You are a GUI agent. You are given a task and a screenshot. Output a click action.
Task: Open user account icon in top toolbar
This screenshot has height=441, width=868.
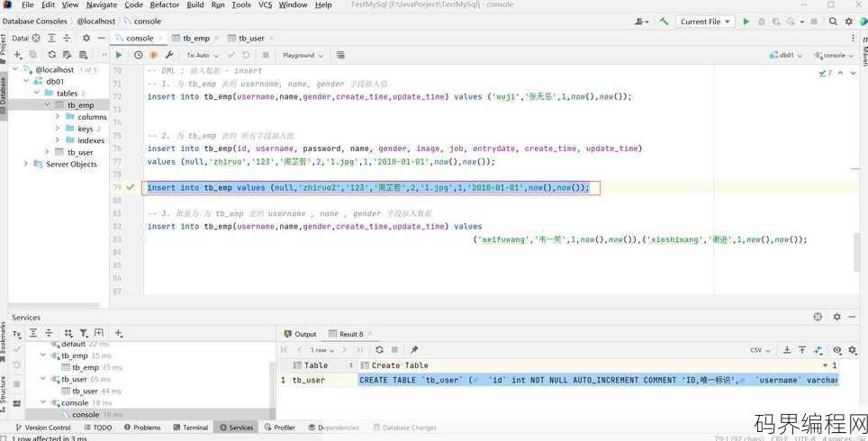(x=642, y=22)
